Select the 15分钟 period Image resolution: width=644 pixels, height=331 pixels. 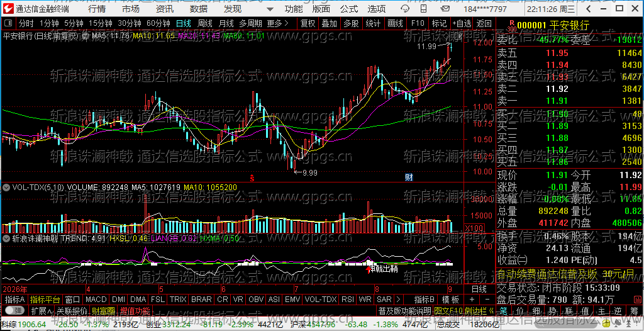100,23
